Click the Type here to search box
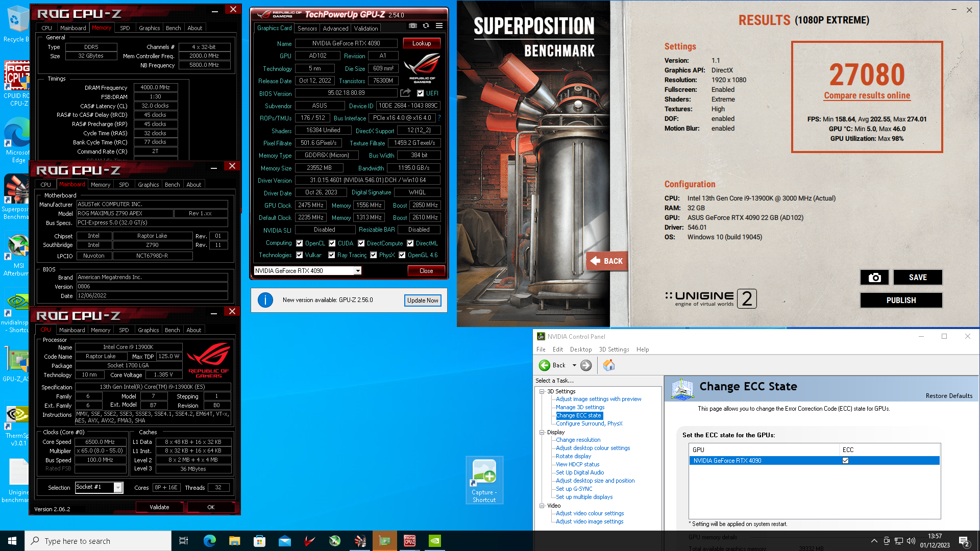 pos(98,541)
